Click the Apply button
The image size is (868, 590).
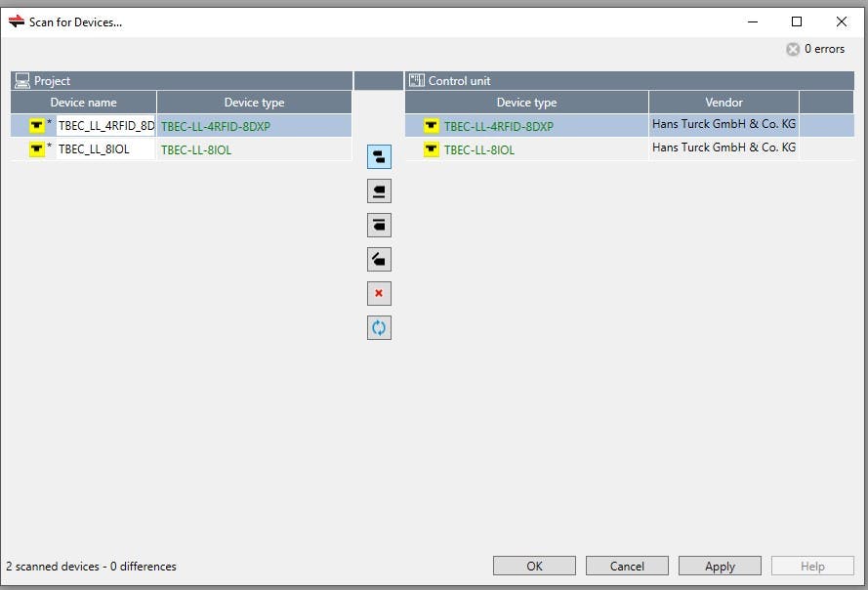click(720, 566)
